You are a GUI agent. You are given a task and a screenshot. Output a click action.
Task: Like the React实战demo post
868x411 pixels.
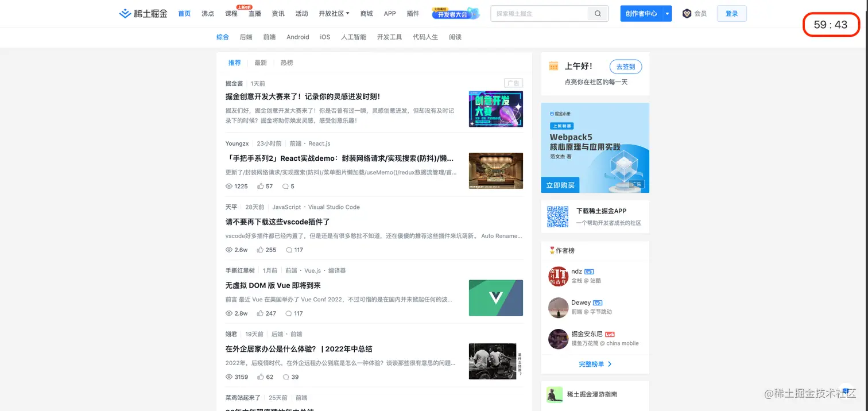261,187
